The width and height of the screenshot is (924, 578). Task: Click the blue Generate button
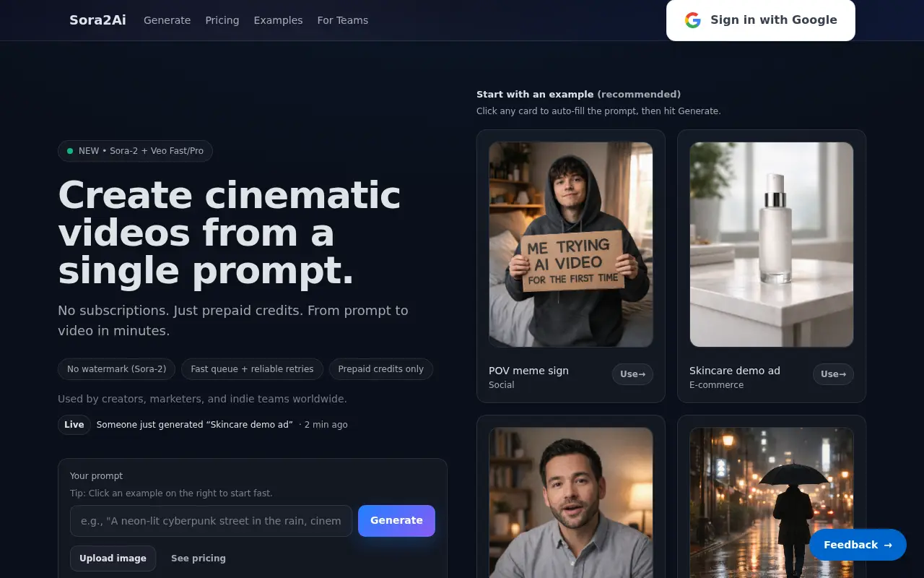coord(396,521)
